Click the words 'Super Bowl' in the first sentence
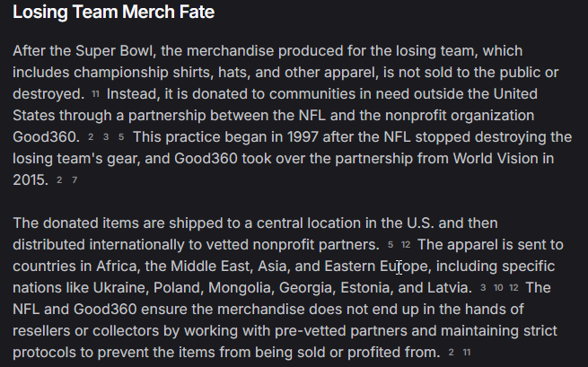The height and width of the screenshot is (367, 588). (x=114, y=51)
